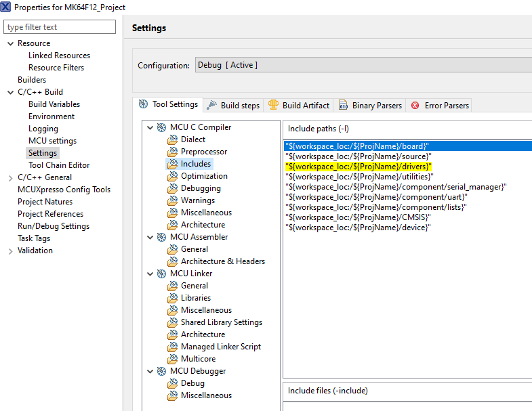
Task: Click the Includes folder icon
Action: click(173, 164)
